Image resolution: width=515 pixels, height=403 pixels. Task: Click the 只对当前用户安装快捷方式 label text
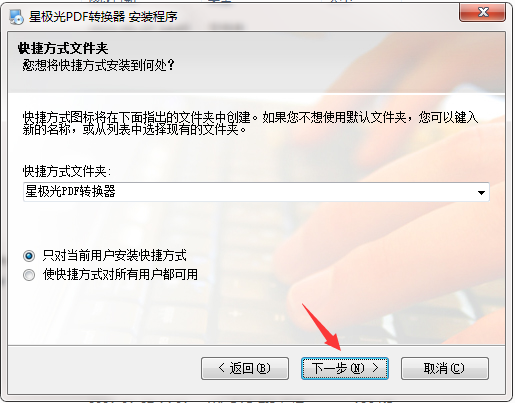115,256
